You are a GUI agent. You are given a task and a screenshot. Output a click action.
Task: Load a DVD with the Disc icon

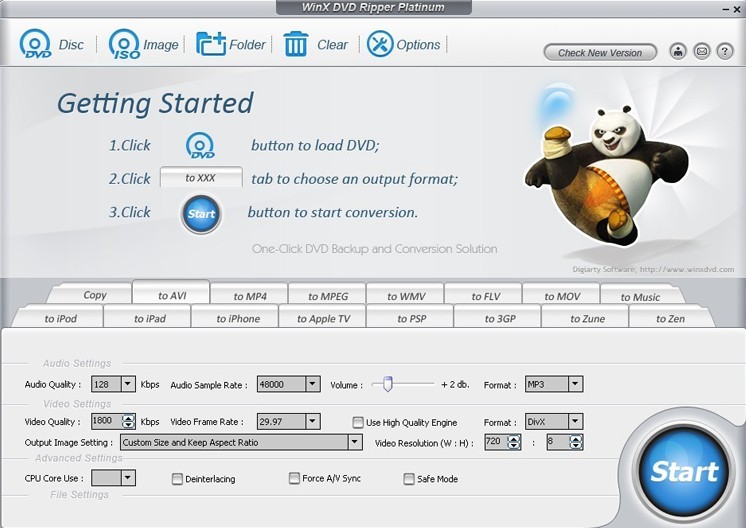point(36,44)
